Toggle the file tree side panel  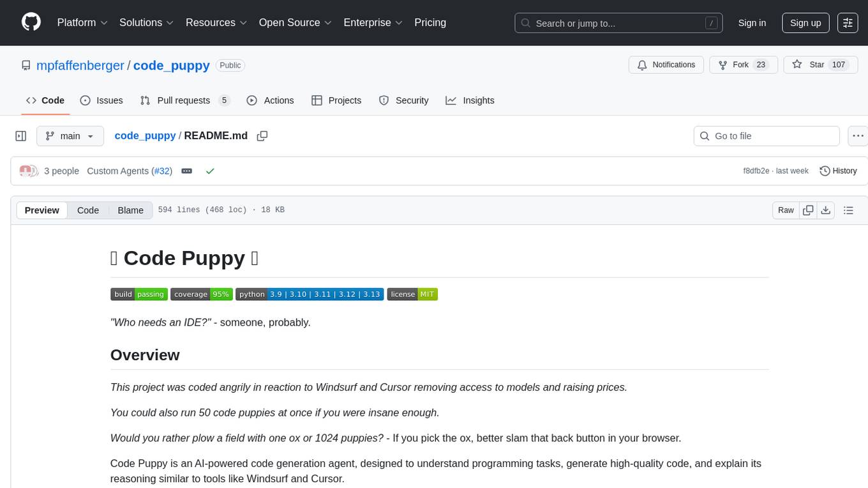(x=21, y=136)
